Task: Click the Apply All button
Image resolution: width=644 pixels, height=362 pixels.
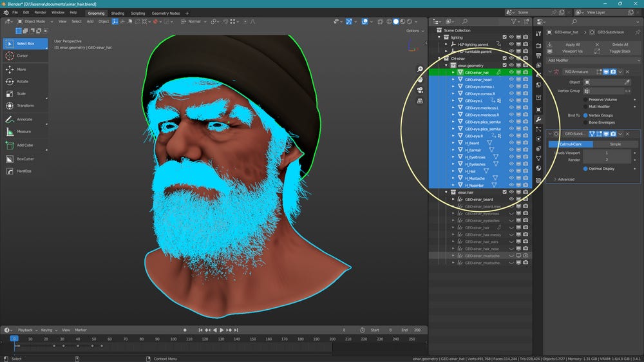Action: point(573,44)
